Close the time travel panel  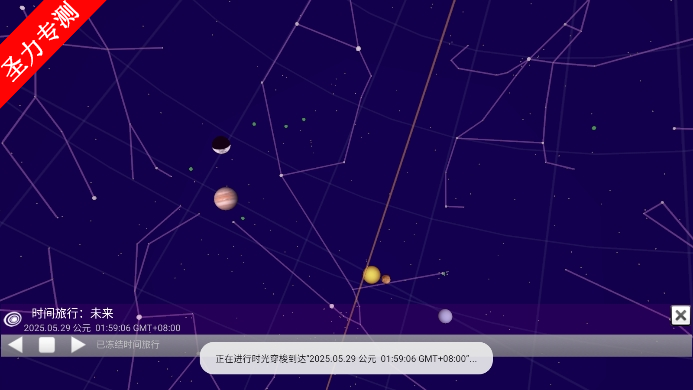(x=680, y=315)
